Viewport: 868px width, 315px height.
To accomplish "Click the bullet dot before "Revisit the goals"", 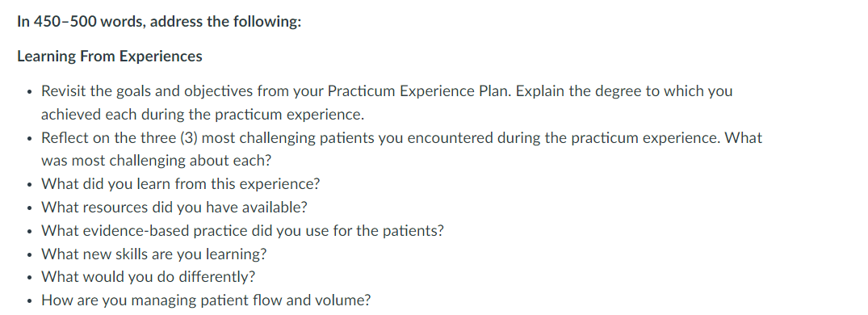I will pos(29,92).
